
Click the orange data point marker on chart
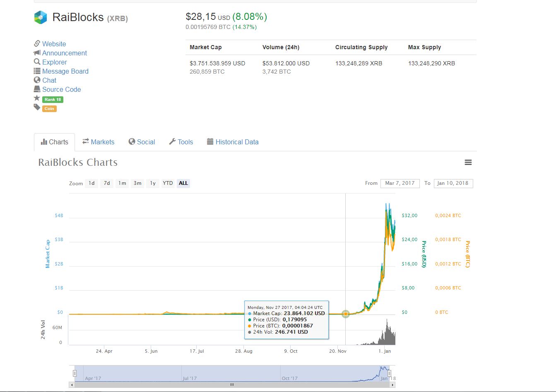346,314
